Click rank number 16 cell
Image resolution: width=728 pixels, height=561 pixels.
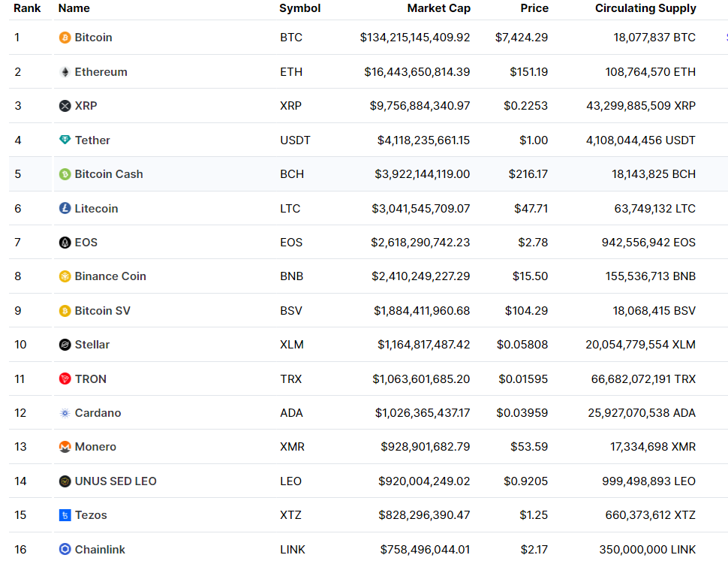20,550
